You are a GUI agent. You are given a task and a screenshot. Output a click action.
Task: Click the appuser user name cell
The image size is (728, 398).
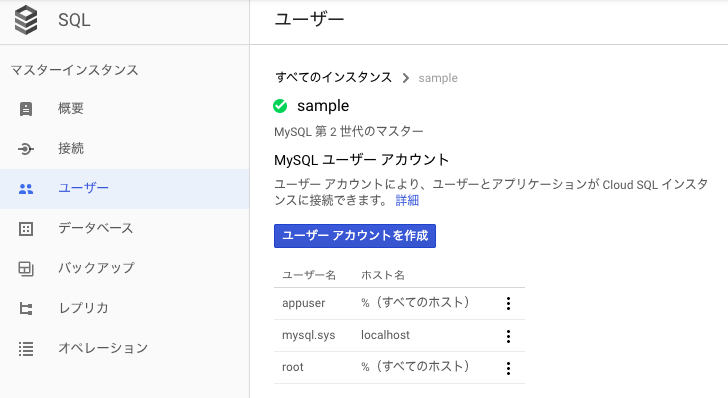coord(304,303)
